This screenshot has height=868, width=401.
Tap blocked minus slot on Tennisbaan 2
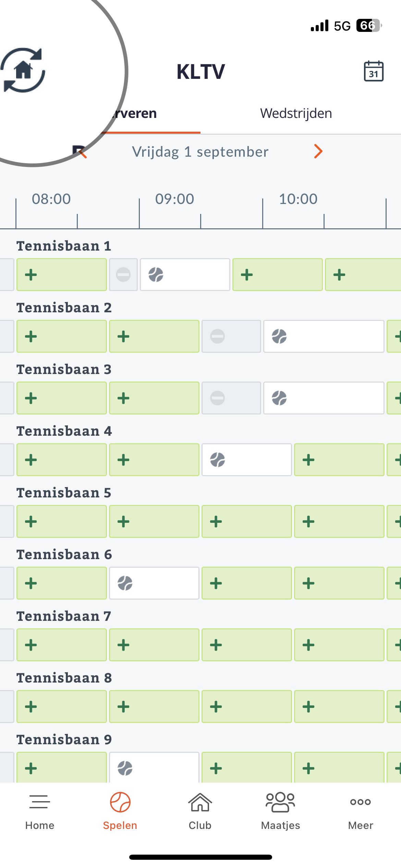click(x=231, y=336)
